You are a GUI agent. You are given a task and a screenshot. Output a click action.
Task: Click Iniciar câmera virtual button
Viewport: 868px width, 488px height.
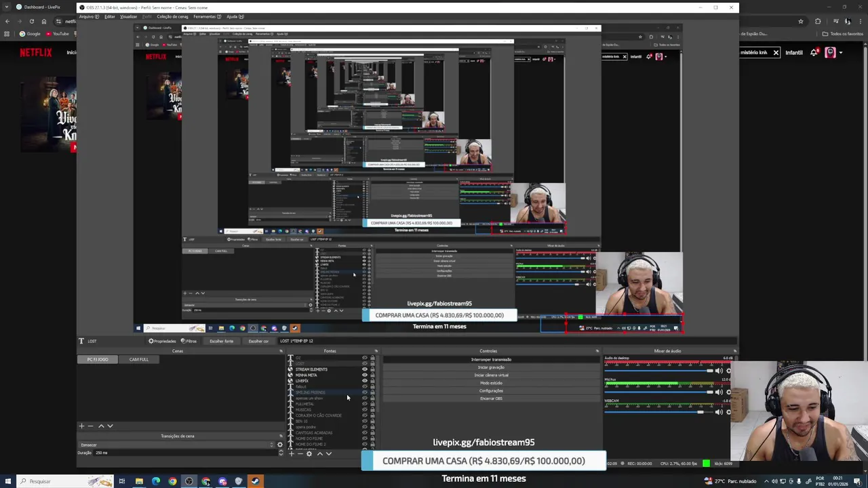pos(491,375)
